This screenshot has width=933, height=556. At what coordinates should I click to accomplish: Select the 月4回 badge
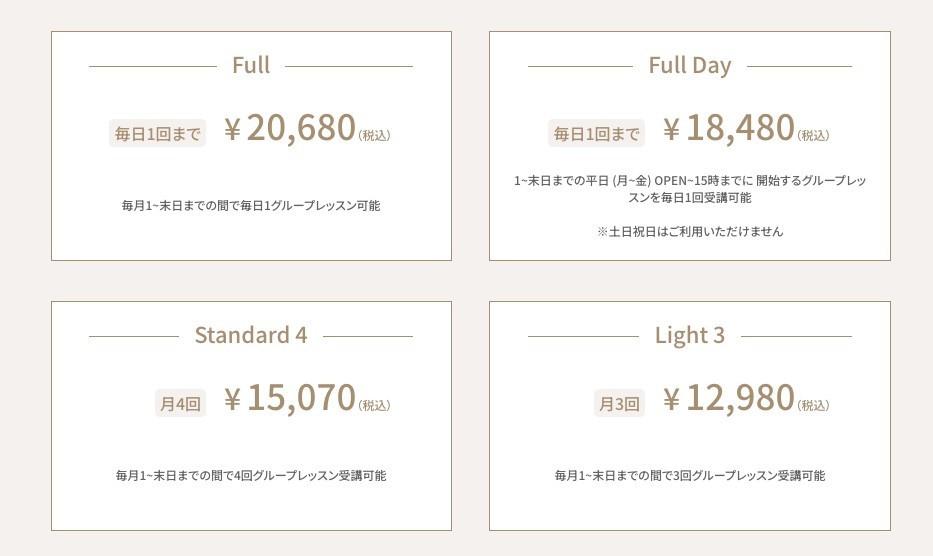point(180,404)
